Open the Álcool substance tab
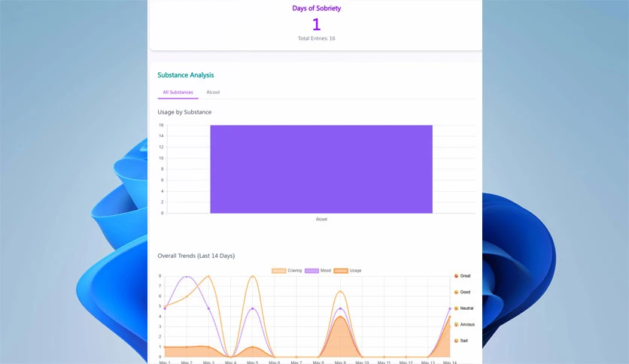629x364 pixels. pyautogui.click(x=213, y=93)
